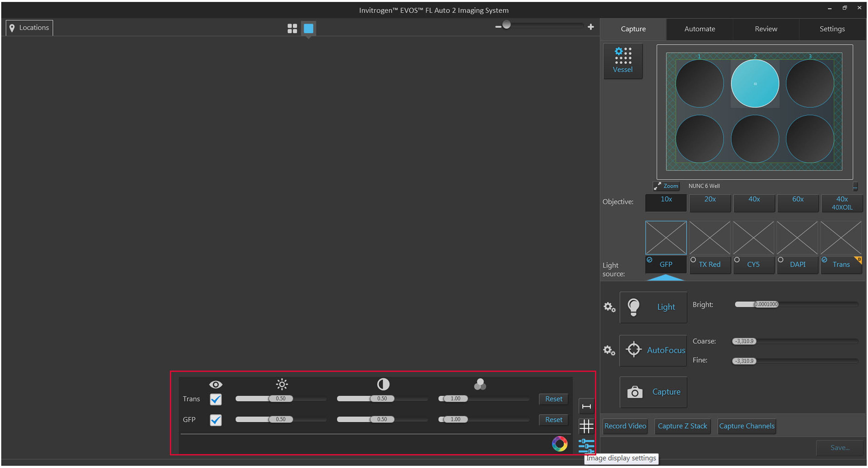The width and height of the screenshot is (868, 468).
Task: Toggle the scale bar overlay icon
Action: (586, 406)
